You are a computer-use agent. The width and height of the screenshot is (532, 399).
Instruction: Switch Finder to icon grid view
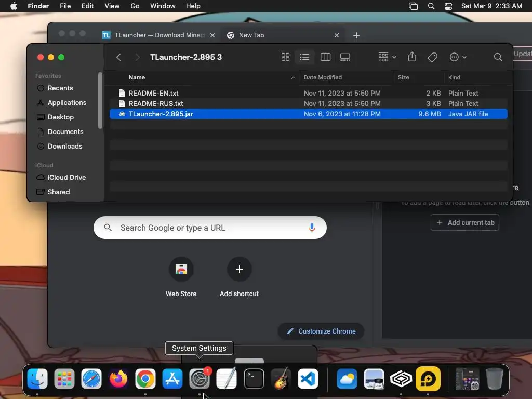point(285,57)
